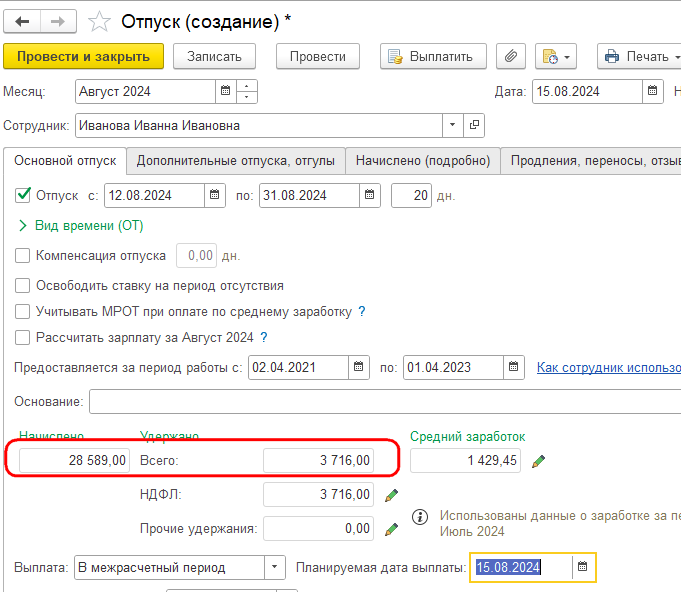
Task: Click the info icon about earnings data
Action: coord(420,517)
